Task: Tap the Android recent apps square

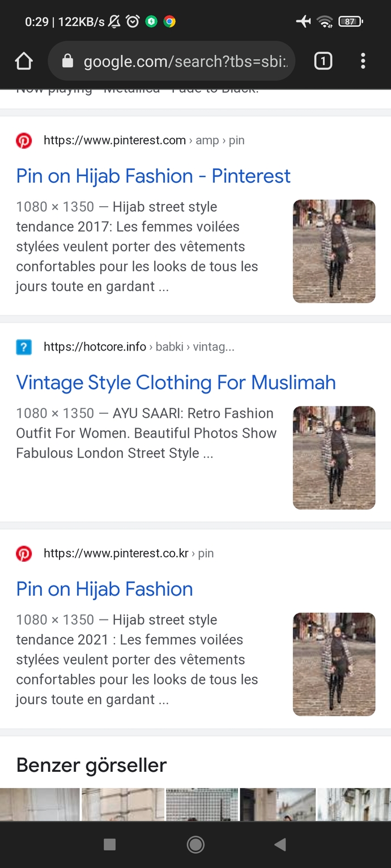Action: 110,845
